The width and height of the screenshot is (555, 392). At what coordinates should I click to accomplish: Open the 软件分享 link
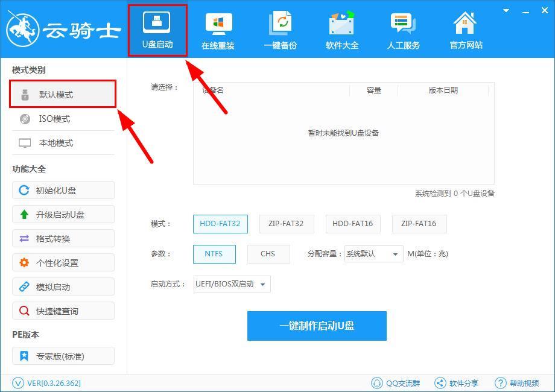[x=456, y=383]
